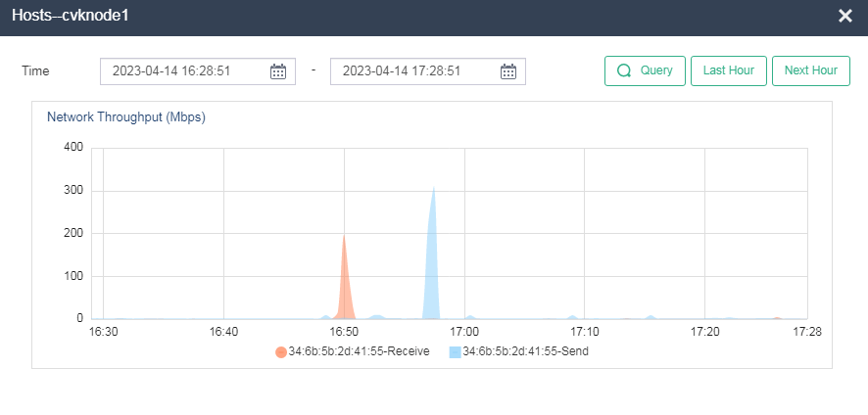868x415 pixels.
Task: Click the 17:20 axis label
Action: [x=704, y=332]
